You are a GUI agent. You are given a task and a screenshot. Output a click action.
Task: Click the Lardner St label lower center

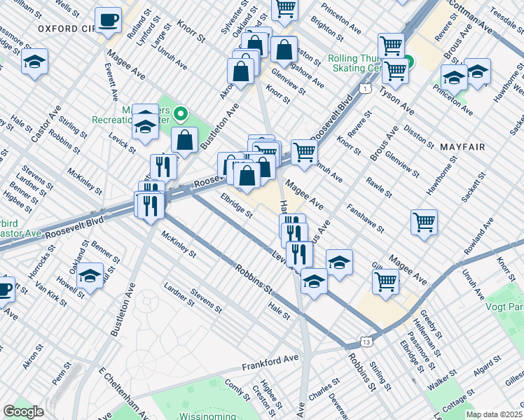179,294
